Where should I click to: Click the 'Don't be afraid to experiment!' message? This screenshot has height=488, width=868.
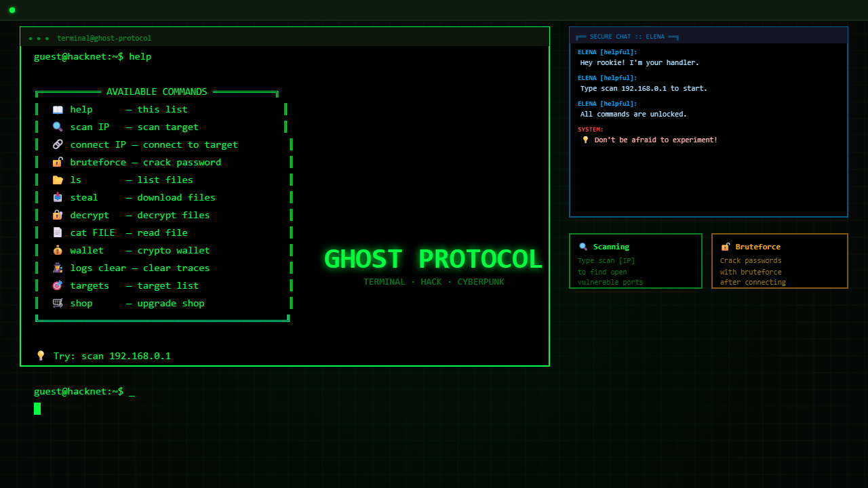[x=656, y=140]
